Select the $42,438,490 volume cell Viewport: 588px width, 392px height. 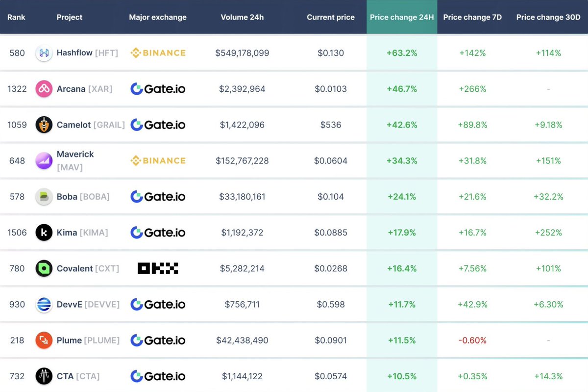[x=242, y=340]
